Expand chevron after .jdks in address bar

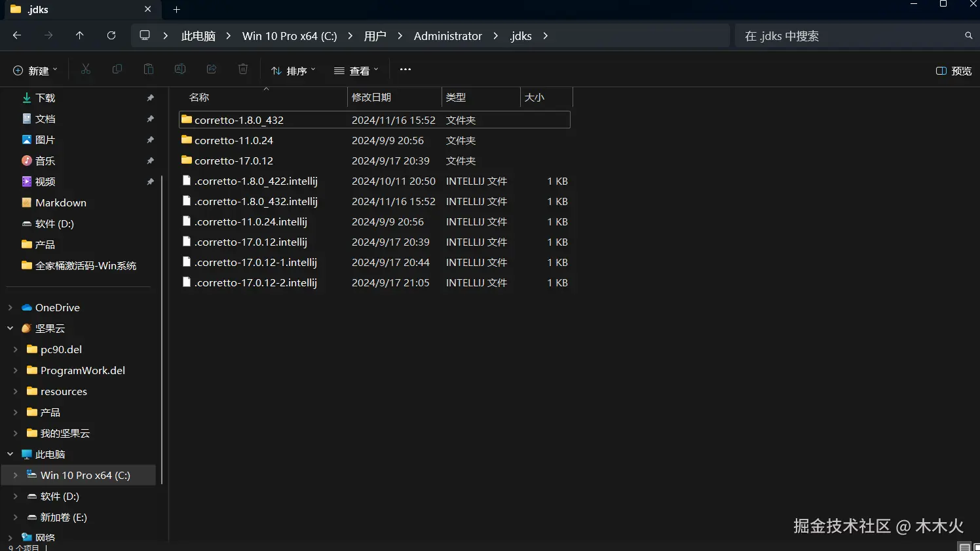[546, 36]
